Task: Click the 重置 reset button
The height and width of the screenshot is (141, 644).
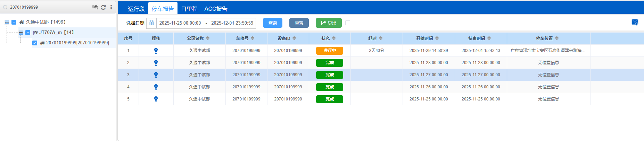Action: (x=299, y=23)
